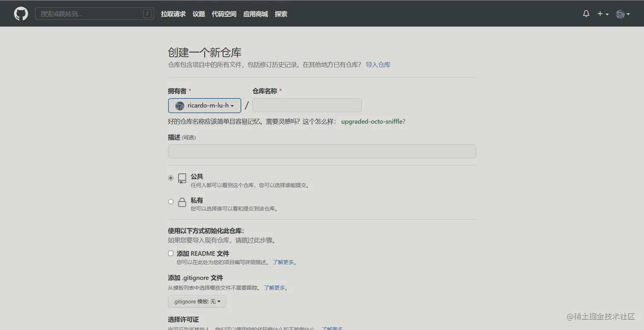Image resolution: width=644 pixels, height=330 pixels.
Task: Click the 描述 description field
Action: 322,151
